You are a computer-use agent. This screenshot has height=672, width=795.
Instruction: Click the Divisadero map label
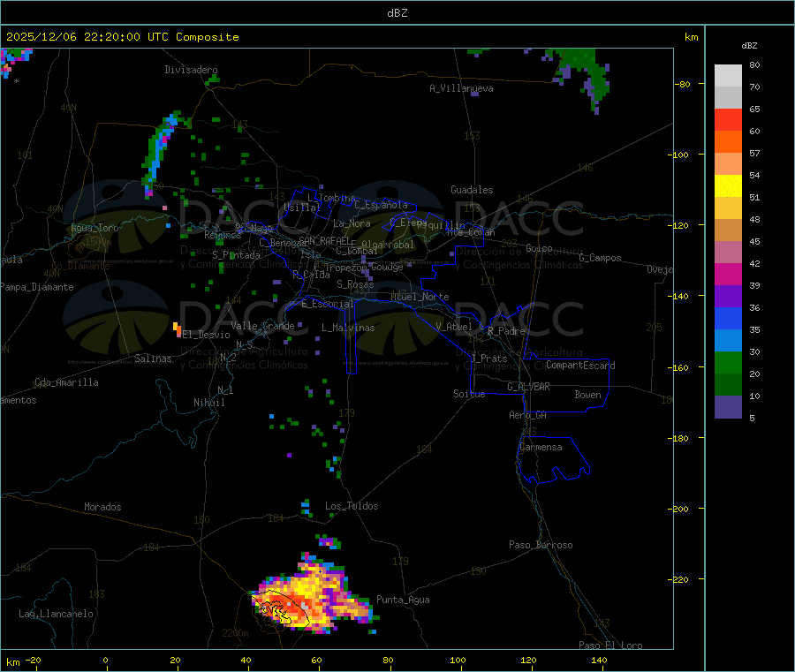191,70
